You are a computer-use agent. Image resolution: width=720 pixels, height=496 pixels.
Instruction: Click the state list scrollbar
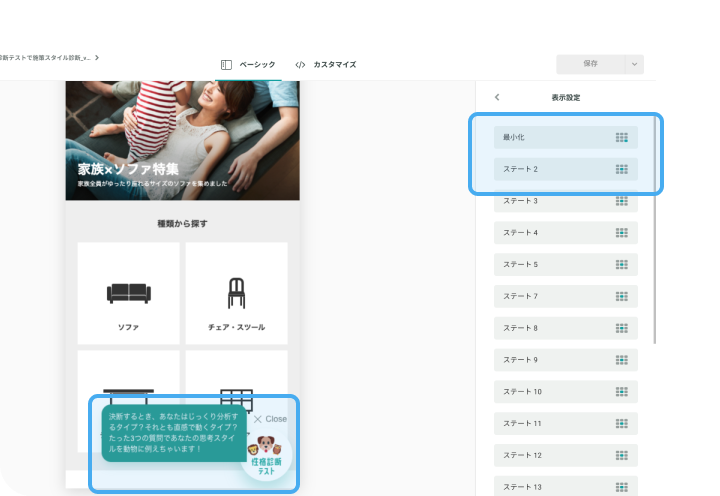[654, 230]
